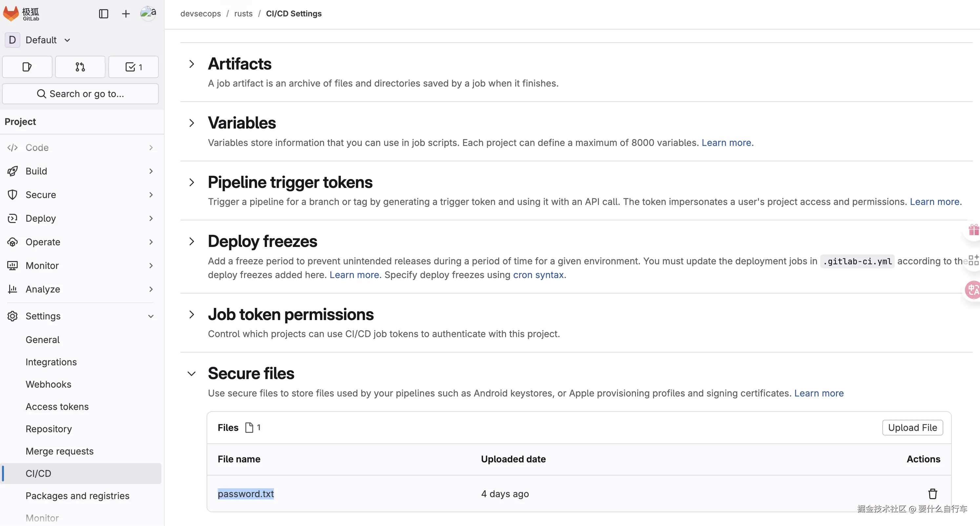Collapse the Secure files section
Image resolution: width=980 pixels, height=526 pixels.
pyautogui.click(x=192, y=374)
